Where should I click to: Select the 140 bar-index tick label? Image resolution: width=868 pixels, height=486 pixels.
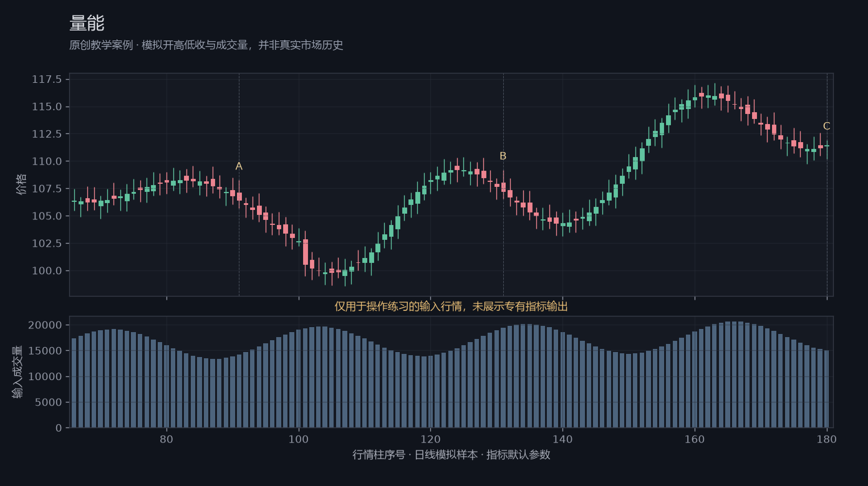click(x=562, y=439)
